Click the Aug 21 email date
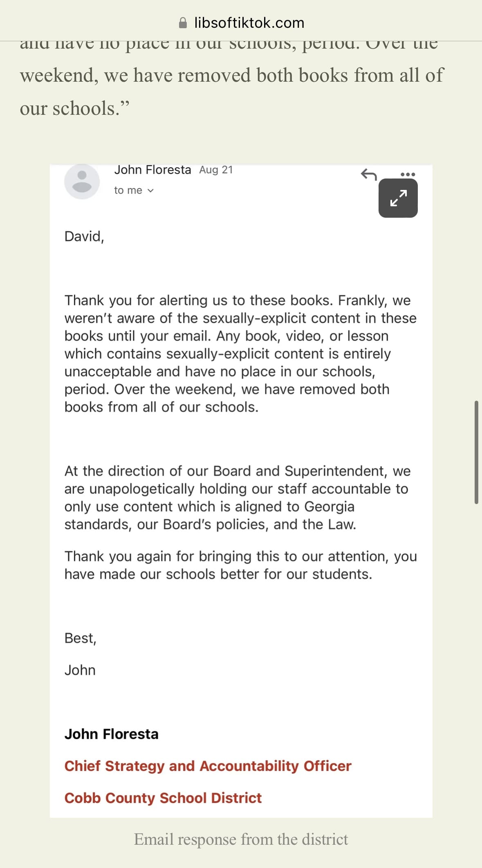 216,170
